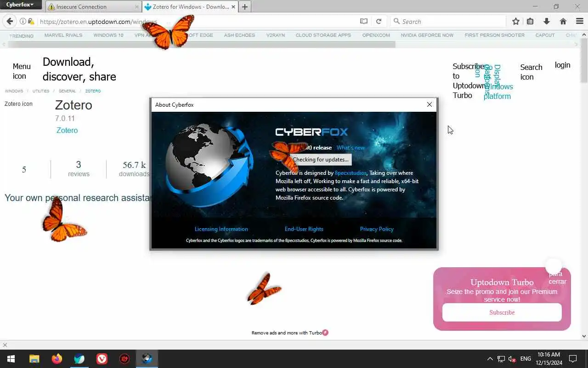Open the OPENXCOM trending link
This screenshot has height=368, width=588.
coord(376,35)
